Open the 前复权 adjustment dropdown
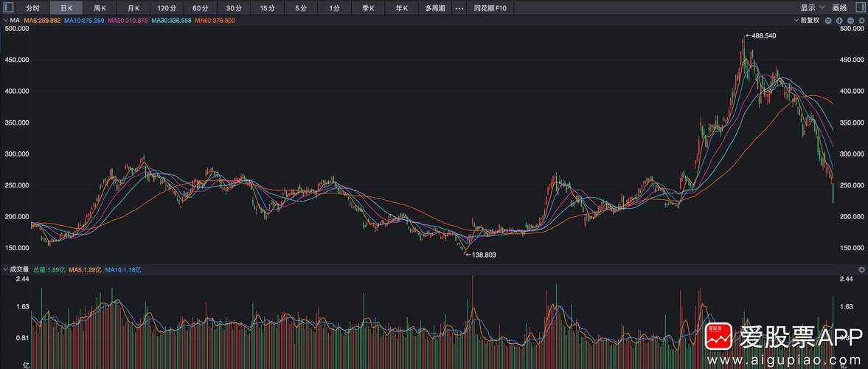 click(807, 21)
